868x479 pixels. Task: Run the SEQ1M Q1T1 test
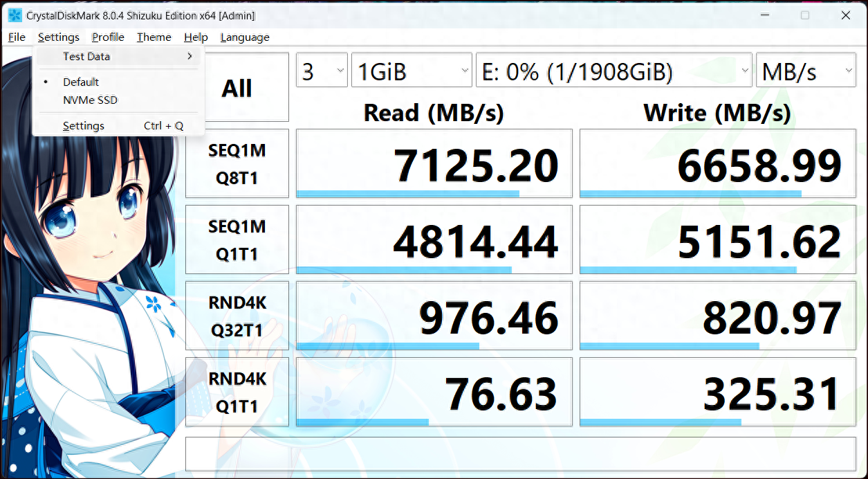[237, 240]
